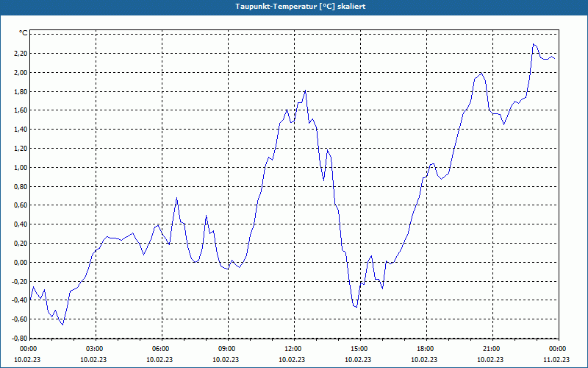Click the title 'Taupunkt-Temperatur [°C] skaliert'
Image resolution: width=588 pixels, height=368 pixels.
(301, 7)
